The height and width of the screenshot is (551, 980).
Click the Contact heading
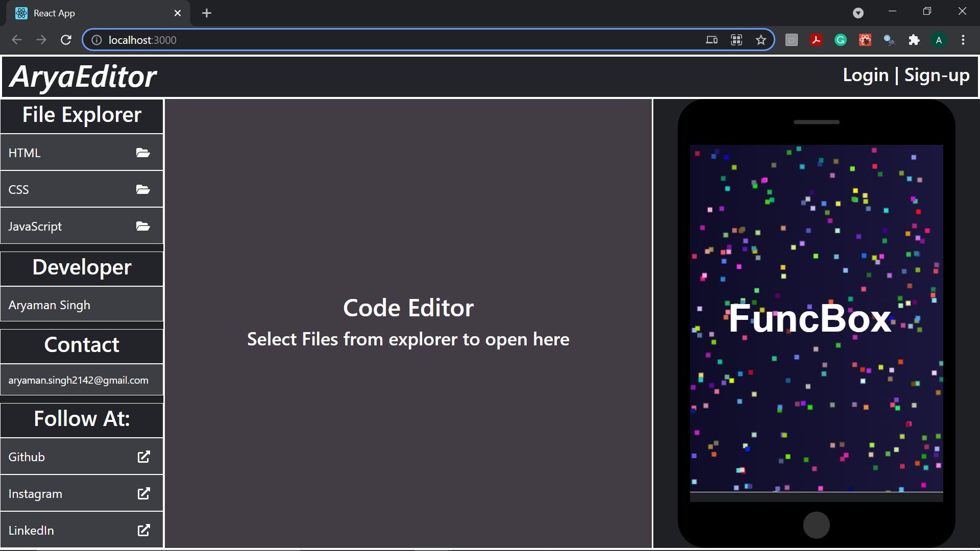pos(82,345)
